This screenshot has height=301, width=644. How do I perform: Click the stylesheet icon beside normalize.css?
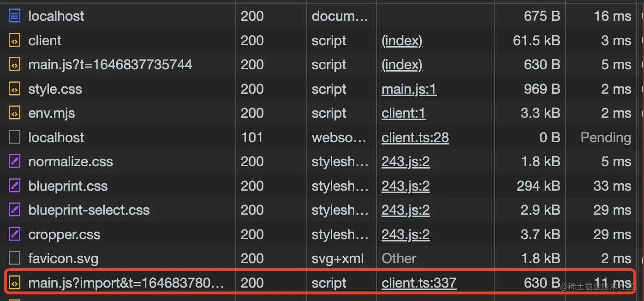tap(15, 162)
